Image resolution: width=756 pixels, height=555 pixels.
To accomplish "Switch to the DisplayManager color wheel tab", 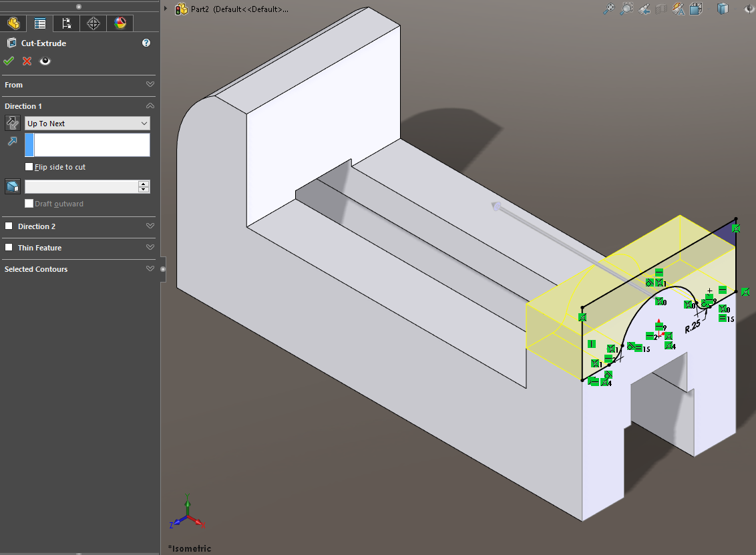I will (120, 23).
